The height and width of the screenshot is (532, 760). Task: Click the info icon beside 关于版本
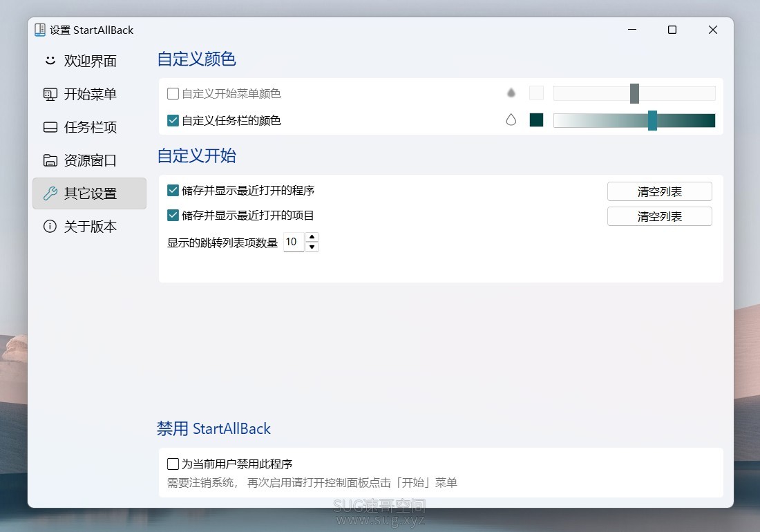50,226
